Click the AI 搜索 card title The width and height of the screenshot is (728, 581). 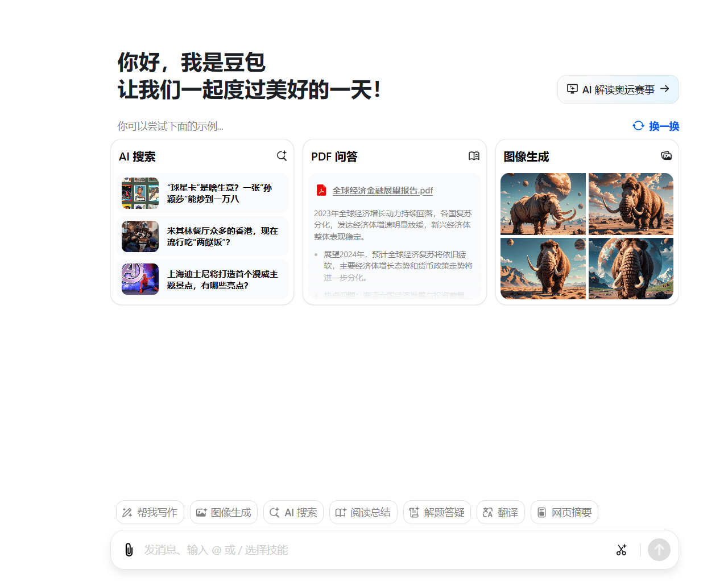pos(137,156)
